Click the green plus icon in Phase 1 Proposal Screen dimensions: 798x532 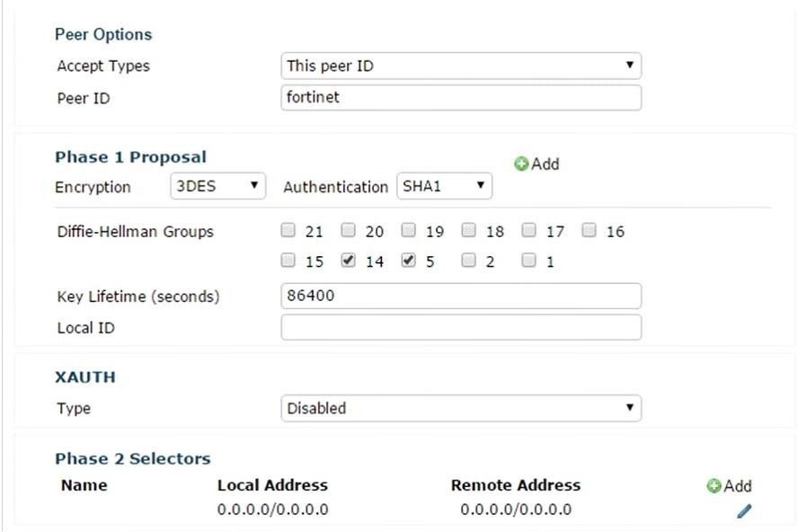click(521, 164)
